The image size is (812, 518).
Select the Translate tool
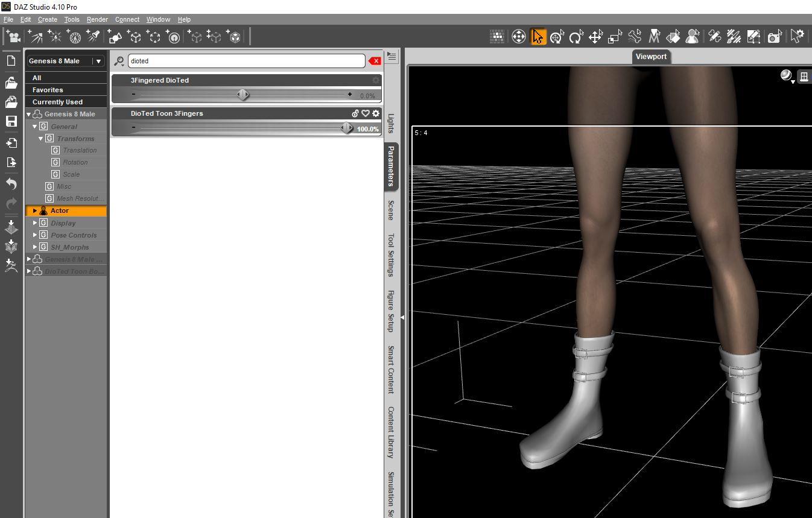pos(595,37)
